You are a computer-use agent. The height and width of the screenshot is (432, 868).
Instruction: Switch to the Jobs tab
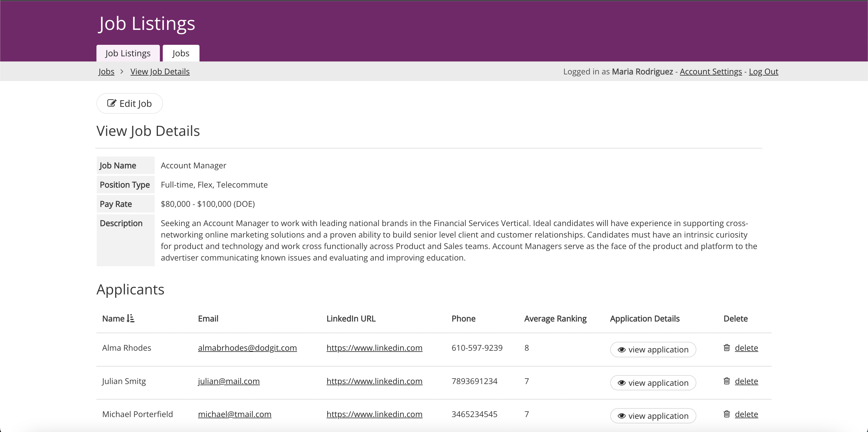(x=181, y=53)
